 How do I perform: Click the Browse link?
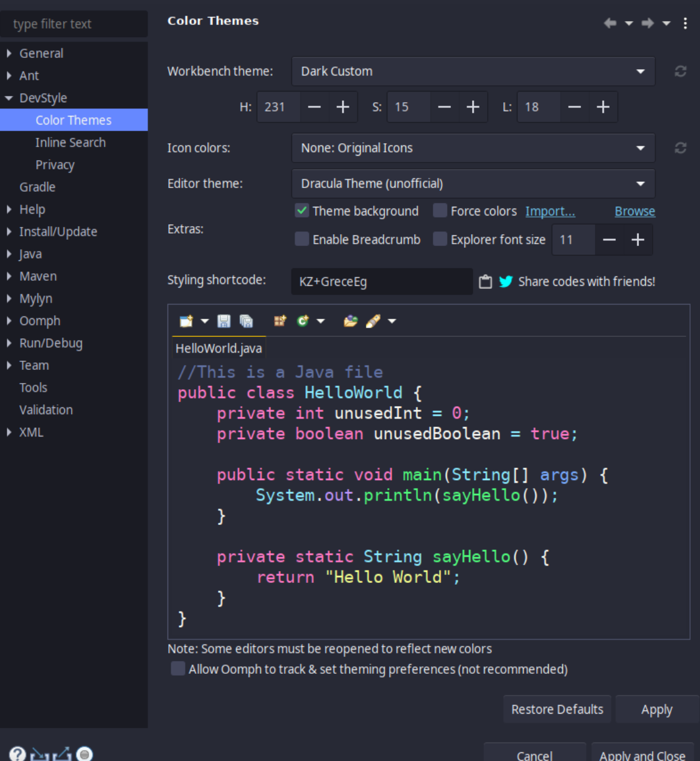[x=635, y=211]
